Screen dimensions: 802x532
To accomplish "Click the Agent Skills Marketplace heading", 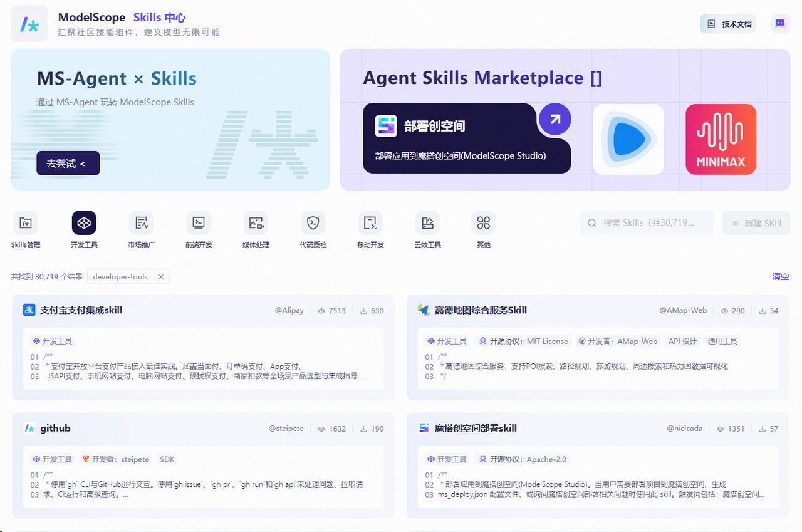I will tap(482, 78).
